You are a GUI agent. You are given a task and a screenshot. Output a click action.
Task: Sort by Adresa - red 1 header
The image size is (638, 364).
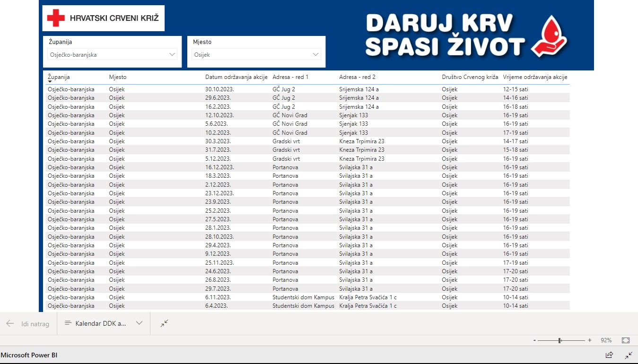(x=290, y=77)
